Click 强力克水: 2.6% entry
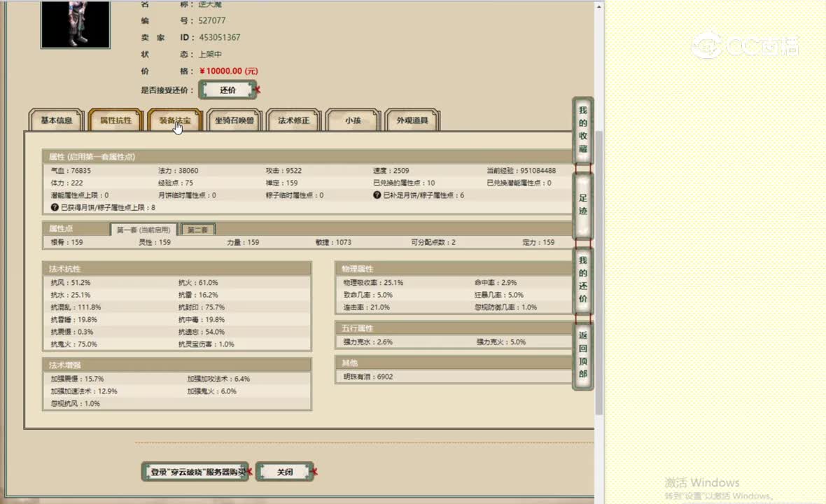 point(367,342)
